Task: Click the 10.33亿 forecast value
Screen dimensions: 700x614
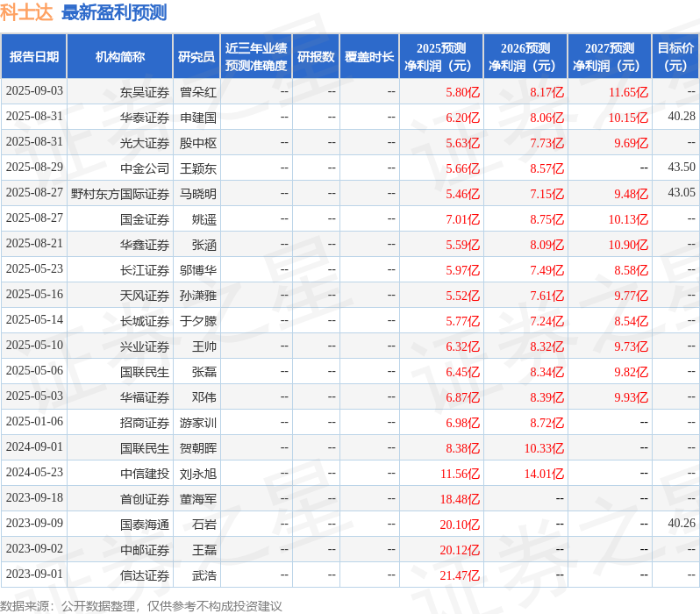Action: point(544,449)
